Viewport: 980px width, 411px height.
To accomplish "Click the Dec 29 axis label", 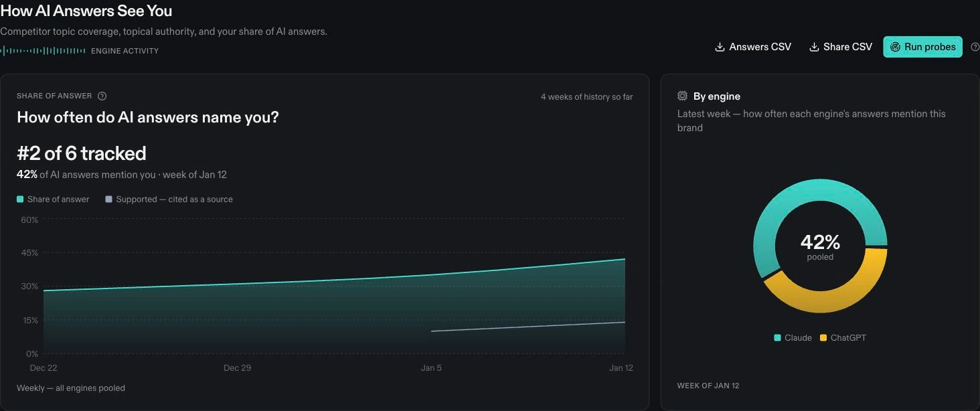I will point(237,368).
